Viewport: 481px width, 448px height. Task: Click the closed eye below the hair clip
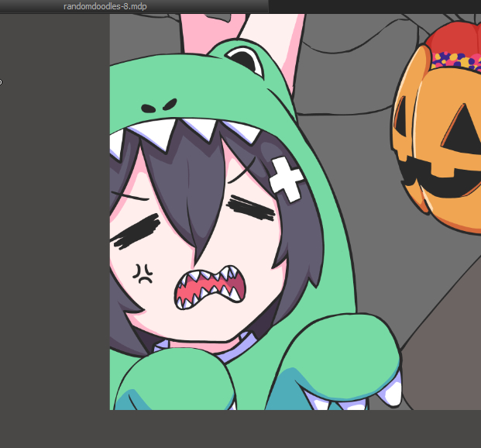tap(250, 208)
